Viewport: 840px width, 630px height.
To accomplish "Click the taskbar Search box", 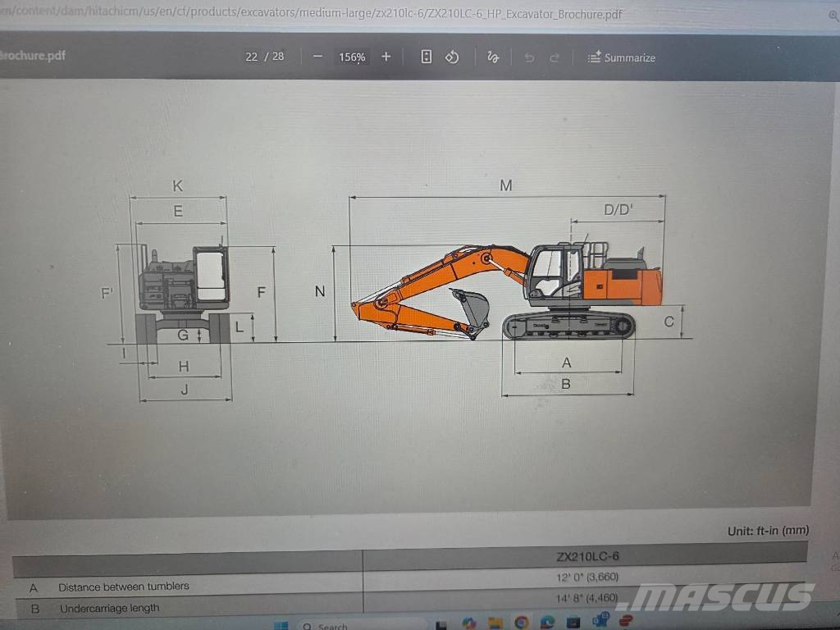I will 362,625.
